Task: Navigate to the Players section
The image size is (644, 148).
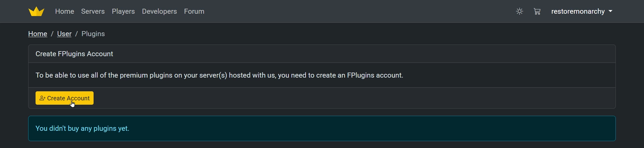Action: [123, 11]
